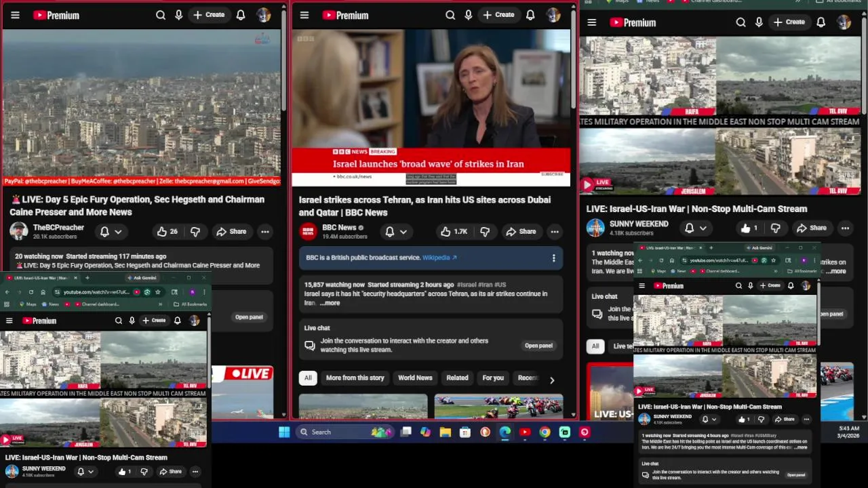Viewport: 868px width, 488px height.
Task: Open Chrome menu in bottom-left browser window
Action: [x=204, y=292]
